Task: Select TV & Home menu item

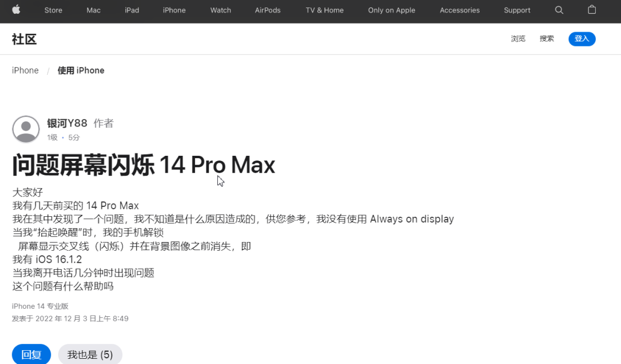Action: coord(324,10)
